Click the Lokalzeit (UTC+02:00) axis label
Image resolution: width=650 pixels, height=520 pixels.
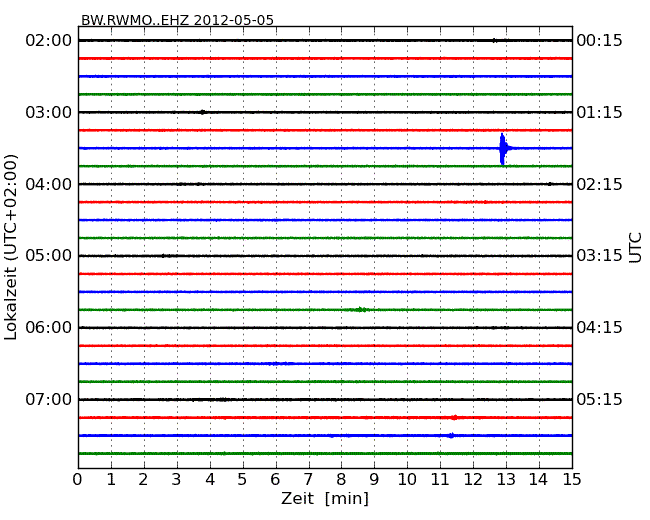coord(11,247)
